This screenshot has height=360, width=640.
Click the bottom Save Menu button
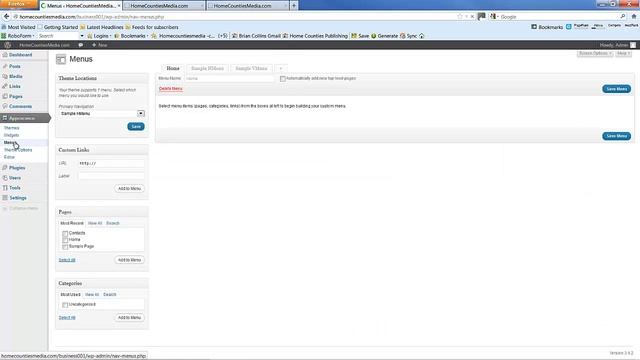(x=616, y=136)
